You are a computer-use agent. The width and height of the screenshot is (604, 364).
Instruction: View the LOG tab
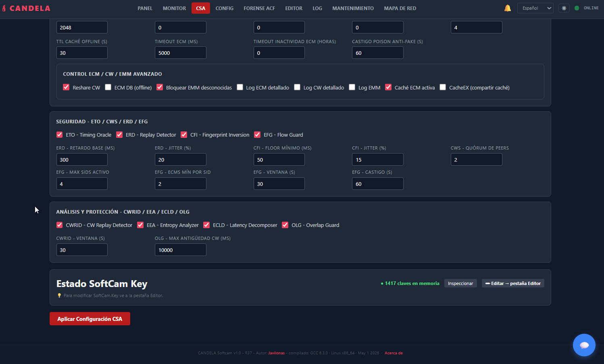click(317, 8)
